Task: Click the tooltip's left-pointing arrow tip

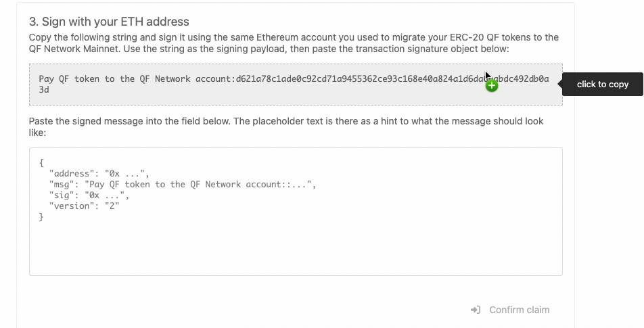Action: (x=559, y=85)
